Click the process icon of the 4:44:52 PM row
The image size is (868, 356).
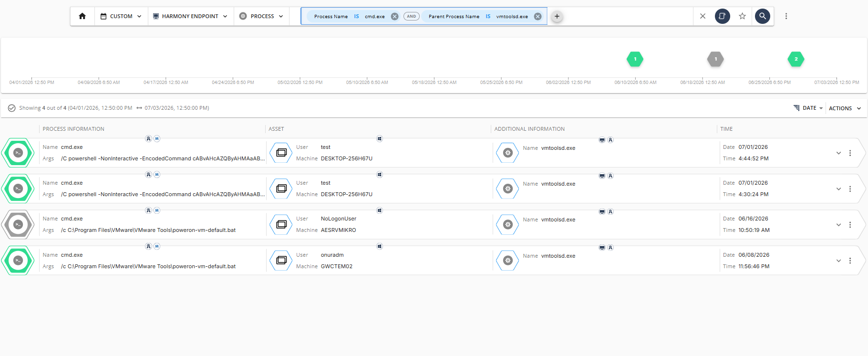pos(18,153)
